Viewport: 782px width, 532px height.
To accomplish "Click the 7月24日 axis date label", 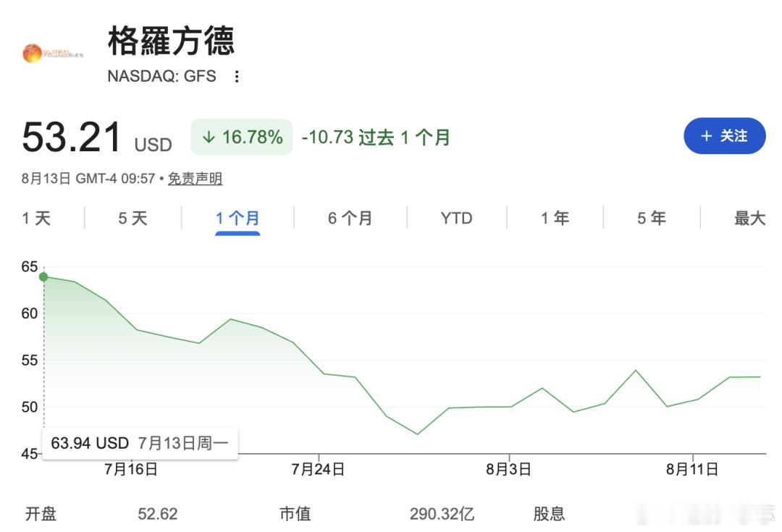I will (318, 469).
